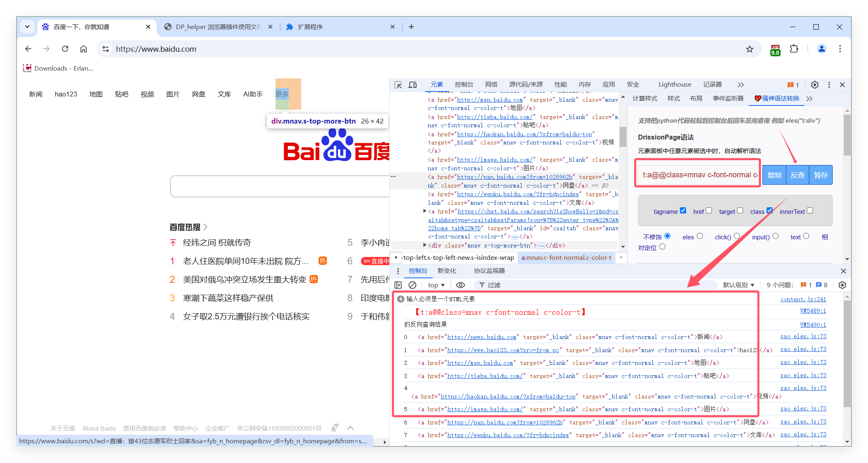868x463 pixels.
Task: Click the 复制 button
Action: (x=774, y=175)
